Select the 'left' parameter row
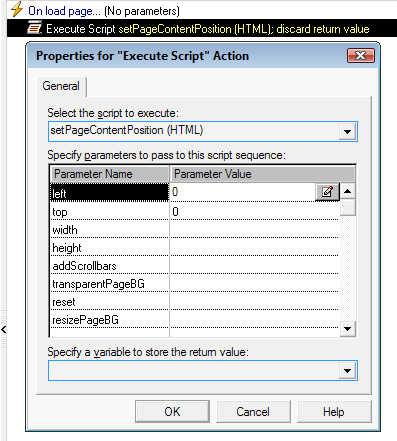This screenshot has width=397, height=441. click(110, 193)
